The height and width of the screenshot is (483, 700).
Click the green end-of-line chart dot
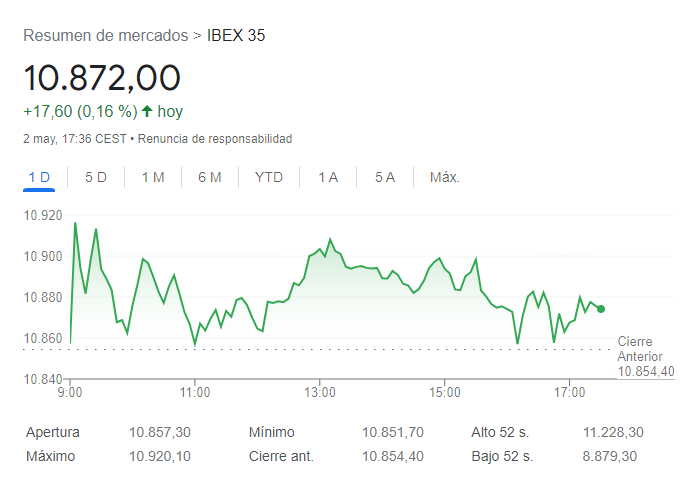pos(601,309)
